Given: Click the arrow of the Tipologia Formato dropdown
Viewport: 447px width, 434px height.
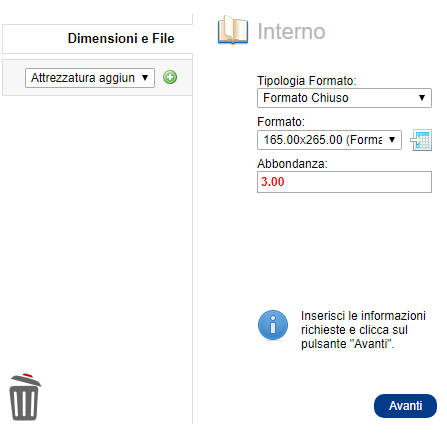Looking at the screenshot, I should (422, 98).
